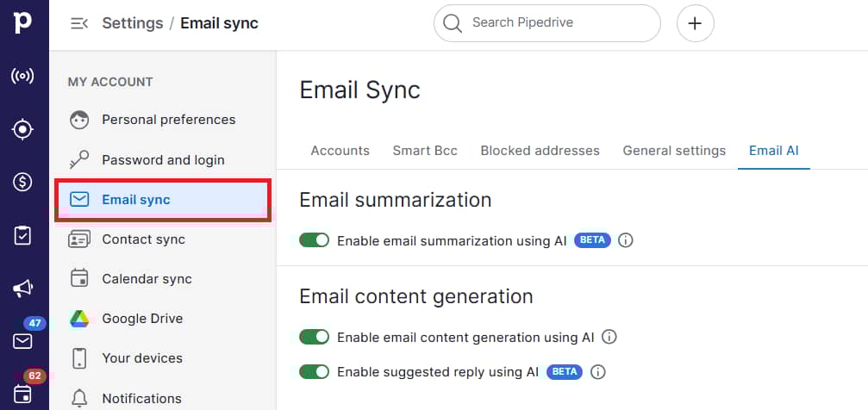Toggle suggested reply using AI switch
The width and height of the screenshot is (868, 410).
(315, 372)
